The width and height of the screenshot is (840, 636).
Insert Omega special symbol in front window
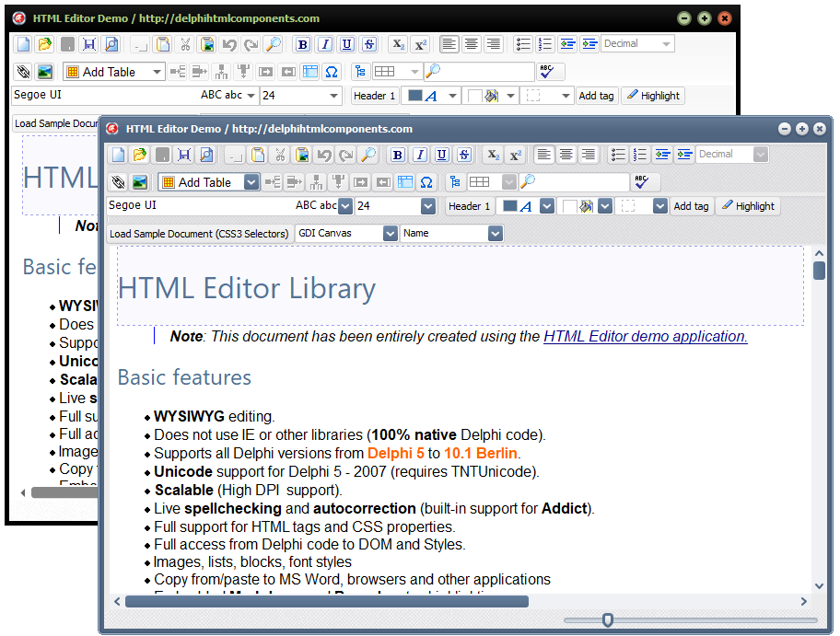[x=426, y=182]
